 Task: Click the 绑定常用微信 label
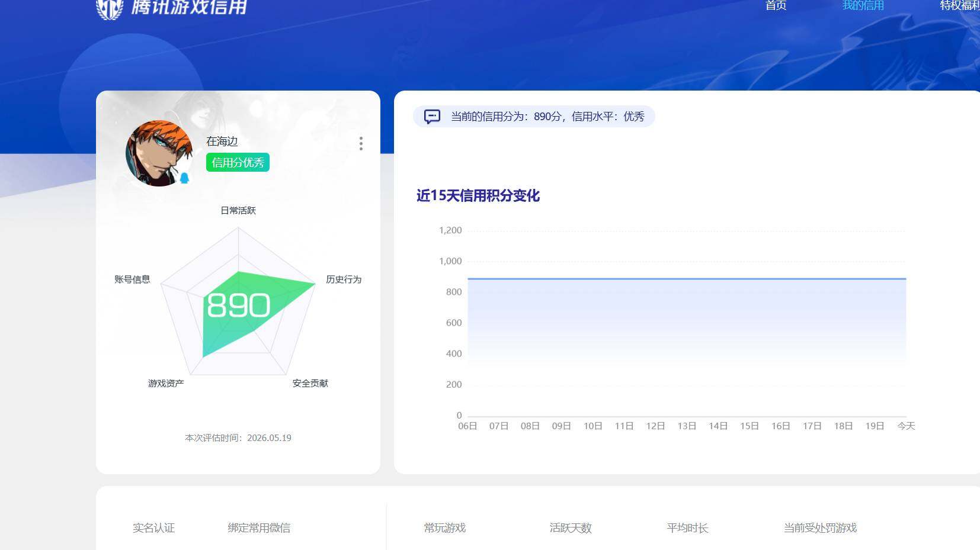click(x=259, y=528)
